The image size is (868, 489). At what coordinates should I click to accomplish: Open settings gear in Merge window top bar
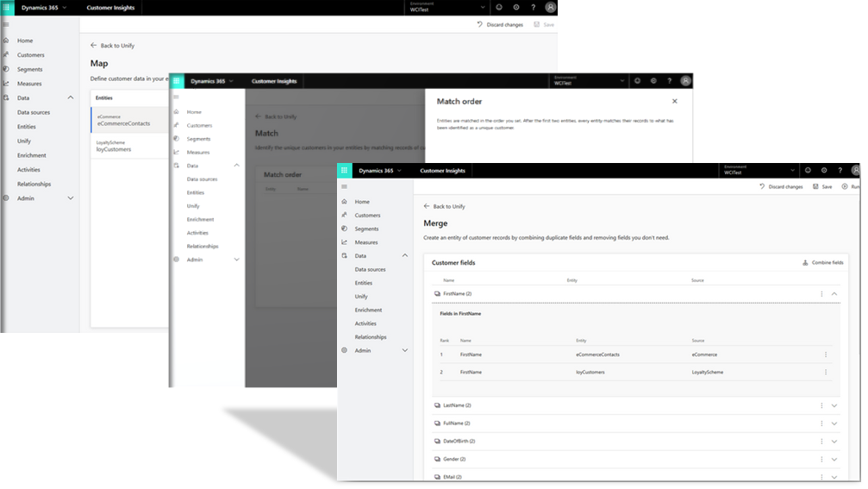click(824, 171)
